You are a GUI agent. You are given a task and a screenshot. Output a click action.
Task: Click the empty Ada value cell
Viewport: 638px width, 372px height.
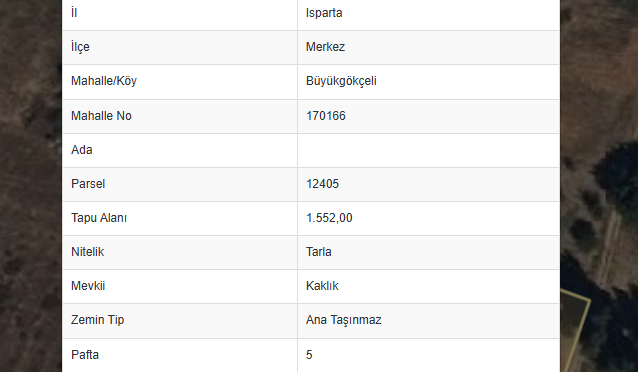[x=428, y=150]
